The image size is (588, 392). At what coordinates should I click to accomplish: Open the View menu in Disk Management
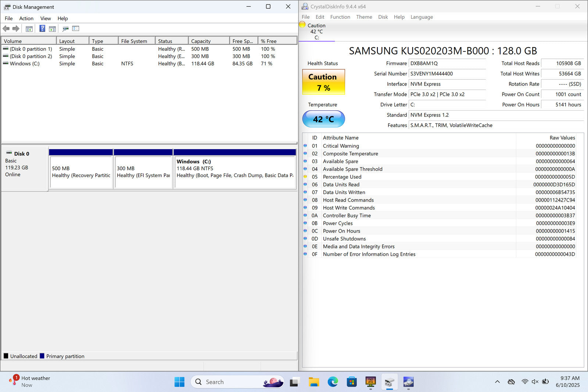coord(46,18)
